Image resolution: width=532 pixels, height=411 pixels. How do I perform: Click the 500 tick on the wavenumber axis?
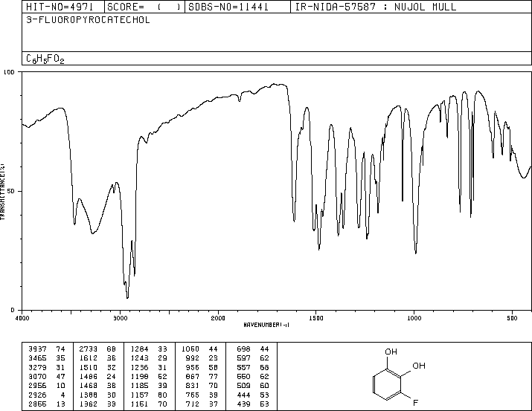pos(512,318)
